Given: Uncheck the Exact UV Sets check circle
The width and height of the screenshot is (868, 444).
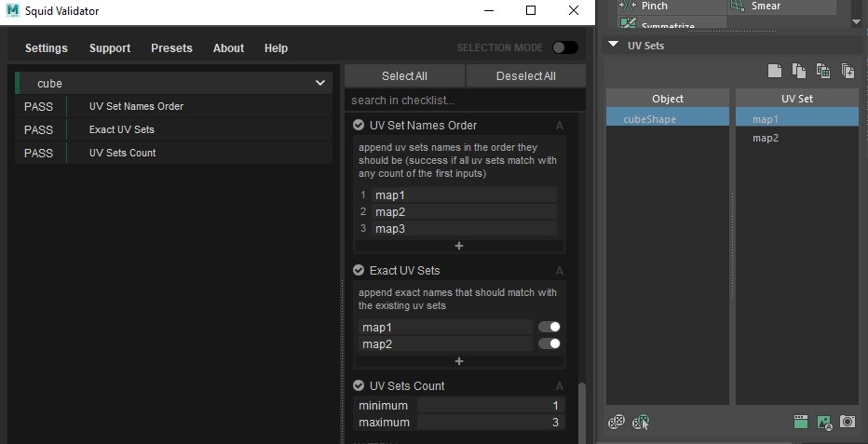Looking at the screenshot, I should (x=359, y=270).
